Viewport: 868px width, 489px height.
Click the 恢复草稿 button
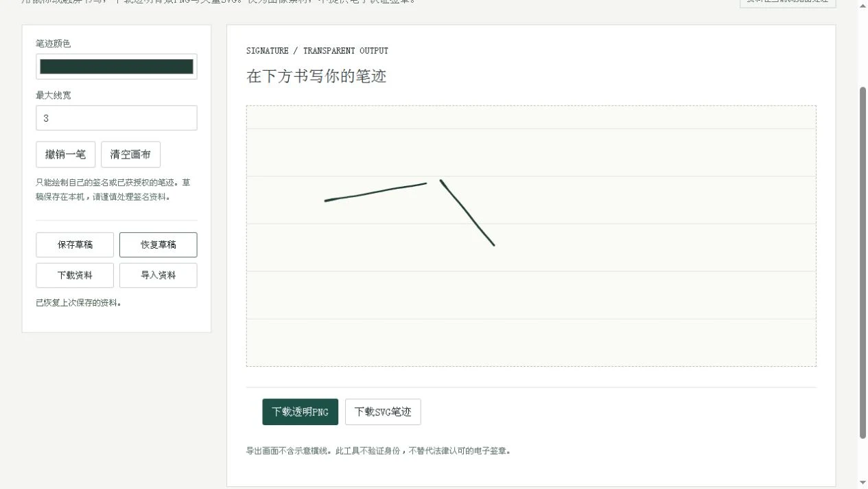tap(159, 244)
